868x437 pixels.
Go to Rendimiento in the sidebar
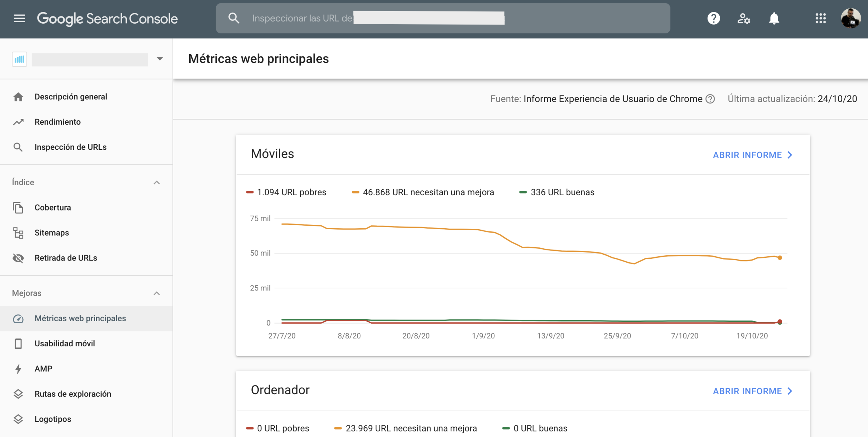58,122
